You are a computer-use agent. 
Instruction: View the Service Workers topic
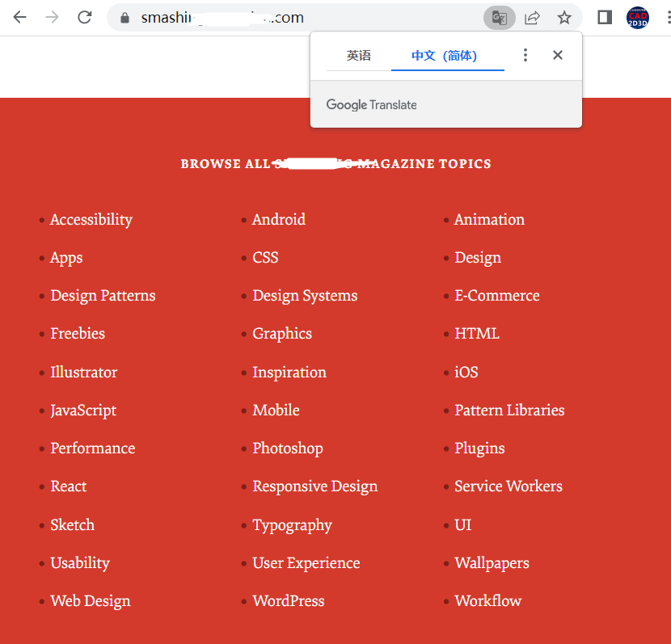(x=509, y=486)
